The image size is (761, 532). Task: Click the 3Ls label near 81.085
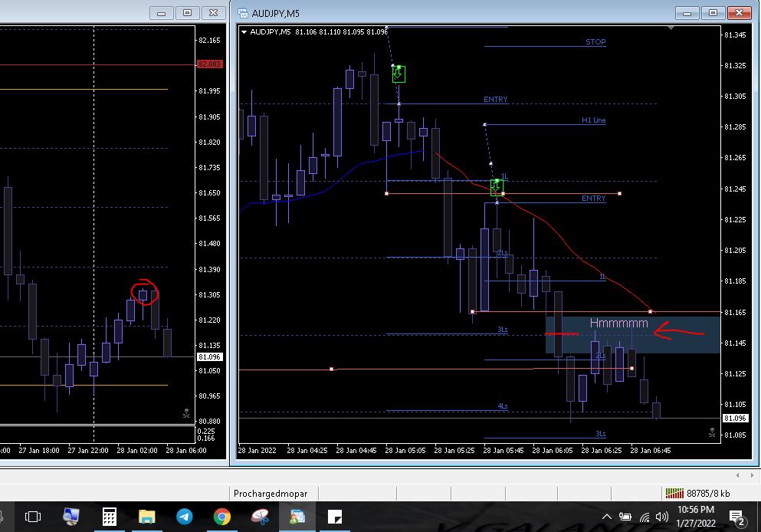(600, 433)
